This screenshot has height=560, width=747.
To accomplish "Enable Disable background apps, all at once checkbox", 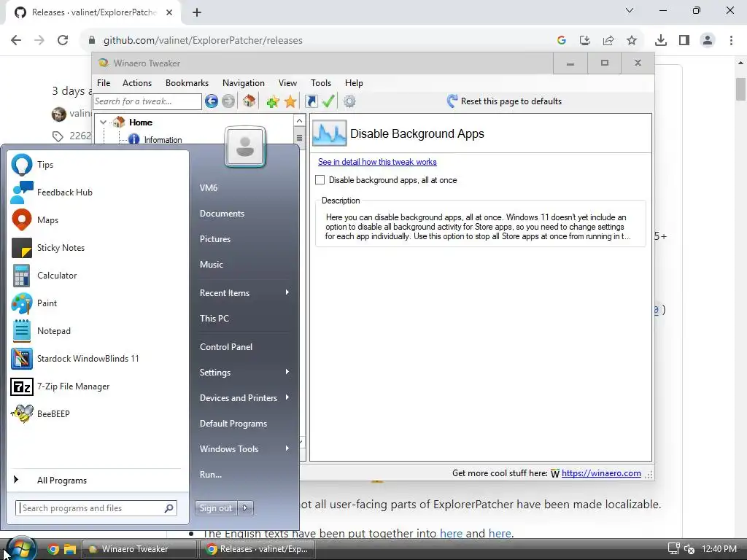I will coord(320,180).
